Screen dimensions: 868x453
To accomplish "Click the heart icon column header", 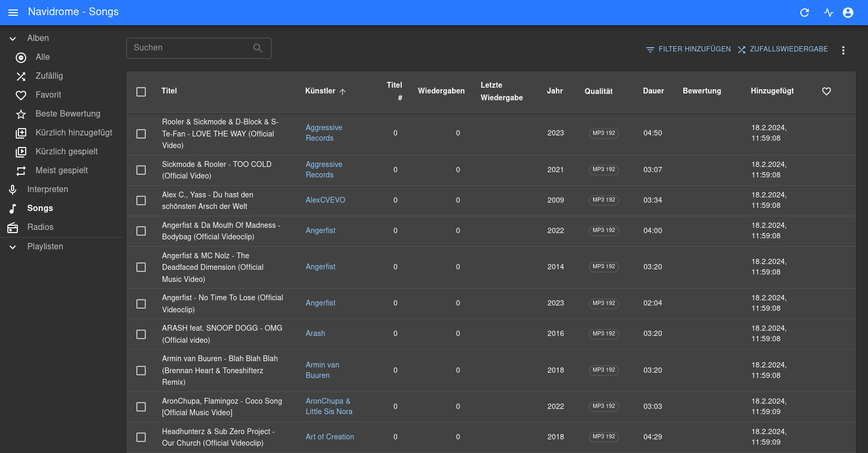I will [x=827, y=91].
